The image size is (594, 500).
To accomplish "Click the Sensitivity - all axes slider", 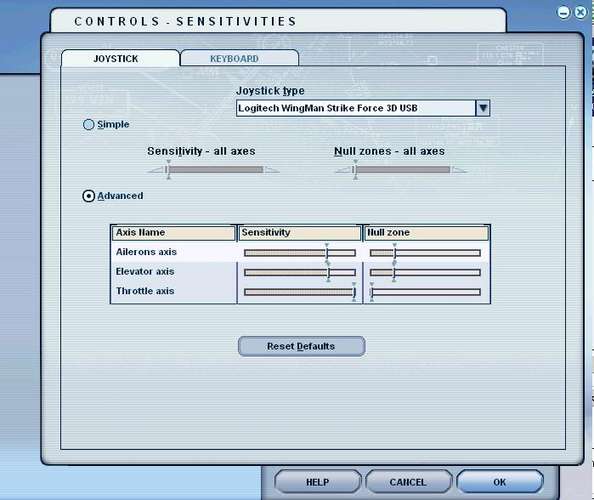I will (213, 169).
